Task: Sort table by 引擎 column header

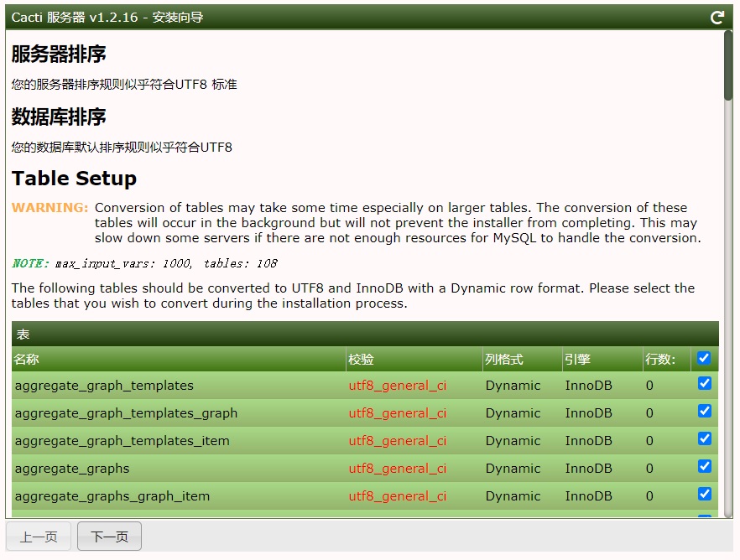Action: point(577,359)
